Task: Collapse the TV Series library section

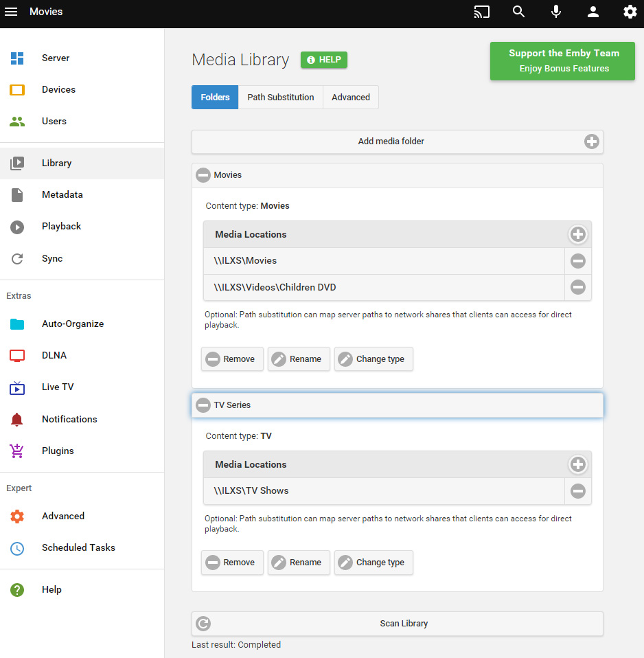Action: [203, 405]
